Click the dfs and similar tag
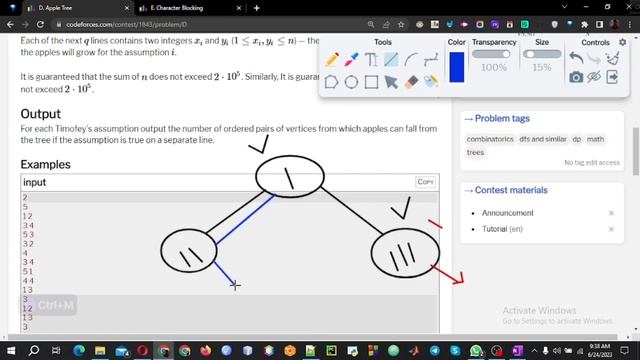This screenshot has width=640, height=360. click(x=542, y=139)
